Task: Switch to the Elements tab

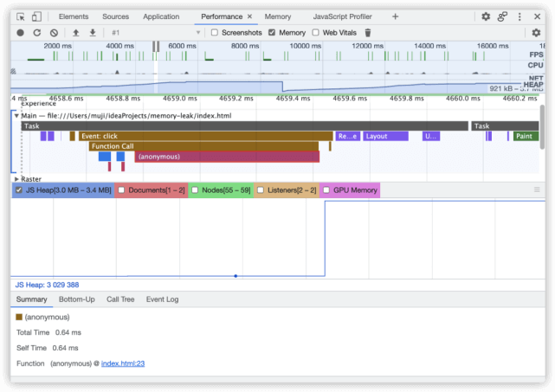Action: [x=74, y=16]
